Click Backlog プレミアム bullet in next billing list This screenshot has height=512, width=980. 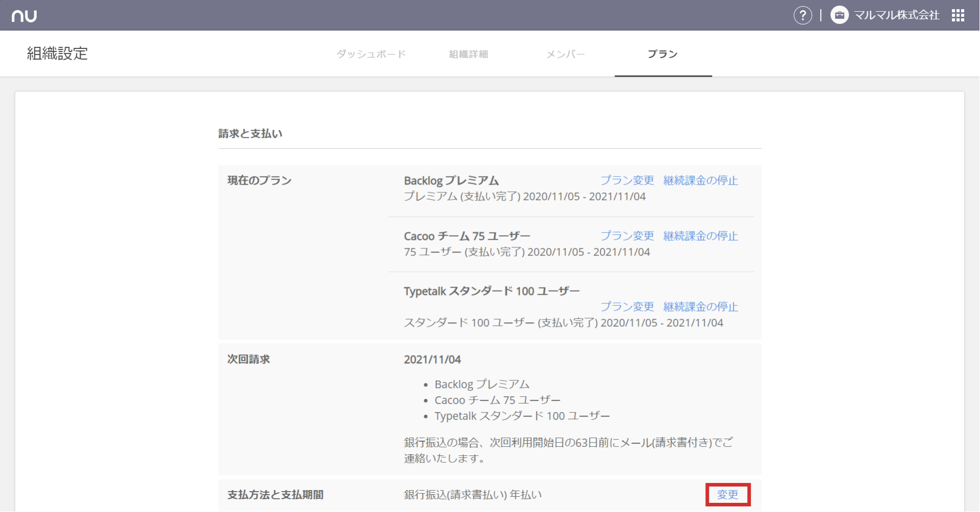pos(482,385)
